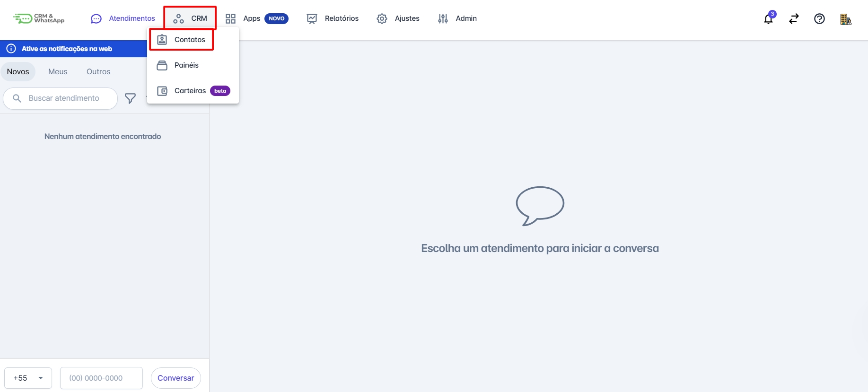Click the Painéis panel icon

coord(162,65)
